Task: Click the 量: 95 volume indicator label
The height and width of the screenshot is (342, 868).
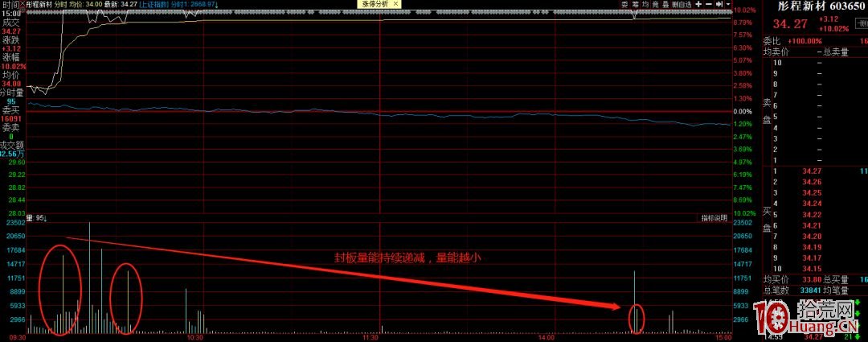Action: pyautogui.click(x=38, y=218)
